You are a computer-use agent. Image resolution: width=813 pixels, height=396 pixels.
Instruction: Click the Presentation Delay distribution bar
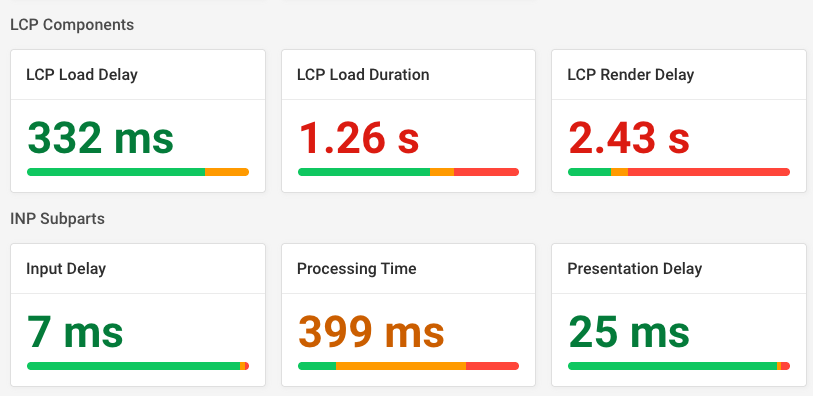tap(679, 366)
